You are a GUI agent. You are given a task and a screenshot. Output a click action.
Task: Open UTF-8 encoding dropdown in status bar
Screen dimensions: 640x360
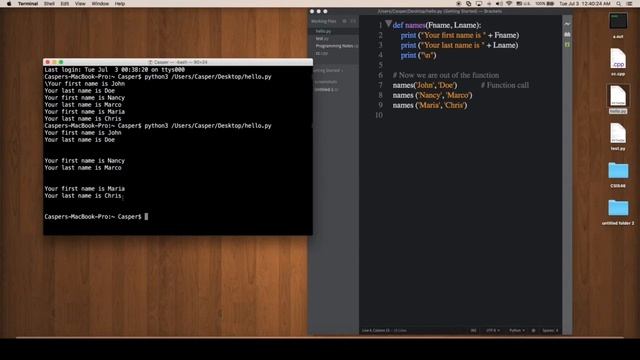tap(493, 331)
